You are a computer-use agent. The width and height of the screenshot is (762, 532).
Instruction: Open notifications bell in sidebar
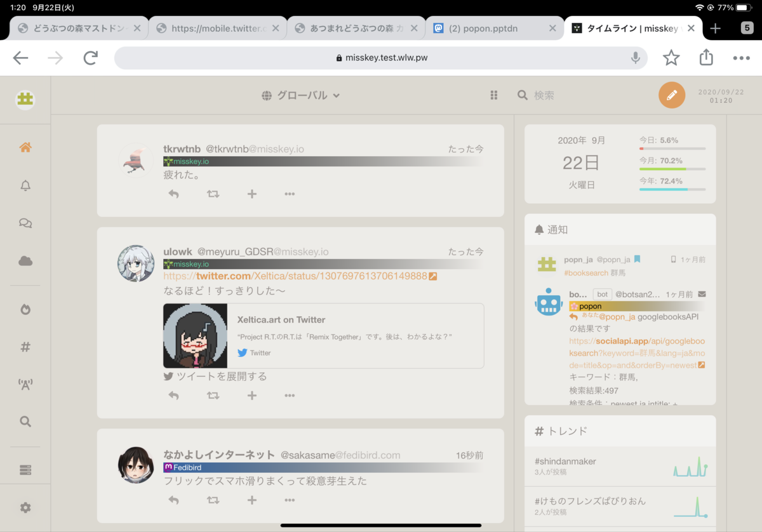pyautogui.click(x=25, y=185)
